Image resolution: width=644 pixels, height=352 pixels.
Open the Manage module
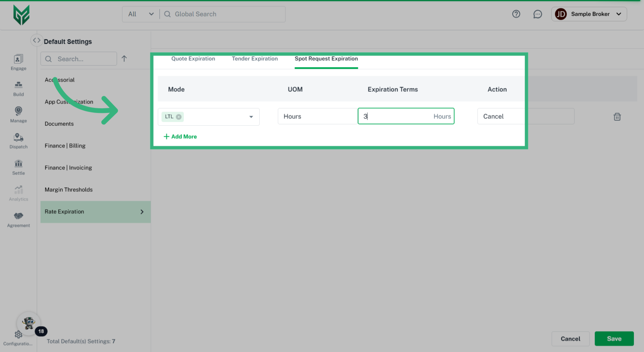(x=18, y=115)
